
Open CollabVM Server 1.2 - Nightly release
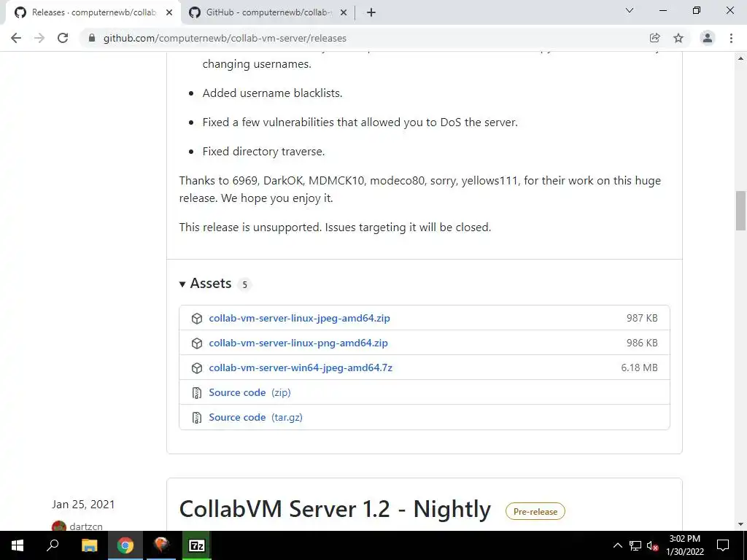335,509
